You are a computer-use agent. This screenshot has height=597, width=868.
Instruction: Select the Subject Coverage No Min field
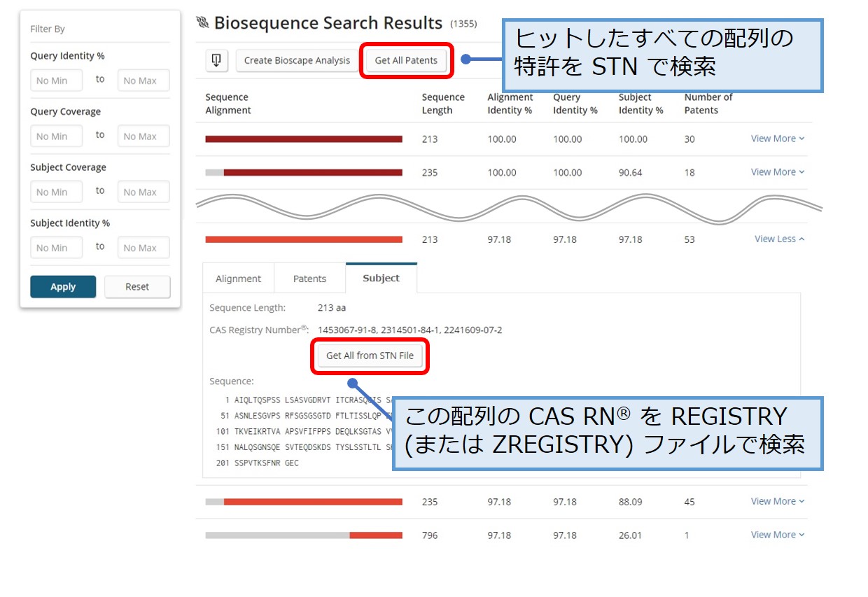[56, 192]
